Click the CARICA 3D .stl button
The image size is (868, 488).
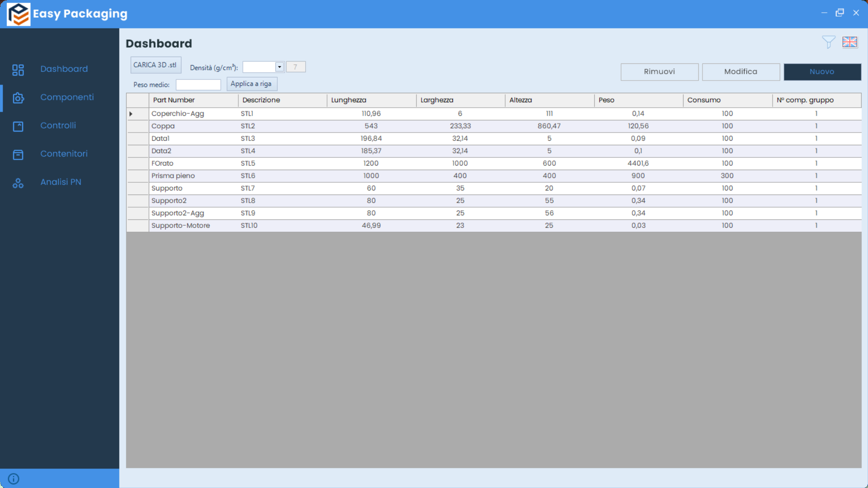click(x=155, y=65)
